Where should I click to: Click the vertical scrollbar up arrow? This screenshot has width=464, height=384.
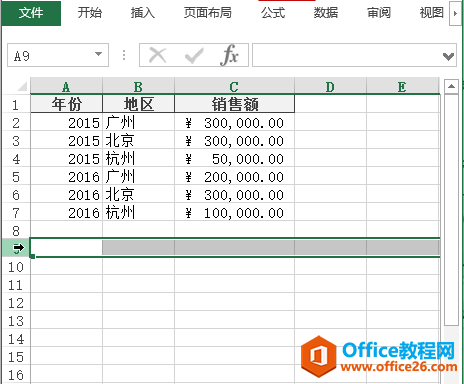(451, 86)
